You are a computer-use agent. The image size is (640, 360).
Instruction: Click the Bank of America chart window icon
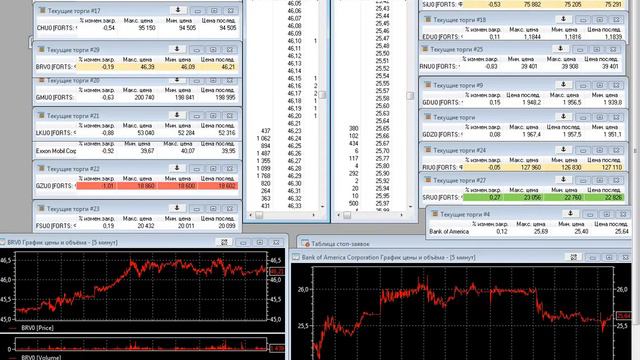click(x=296, y=257)
